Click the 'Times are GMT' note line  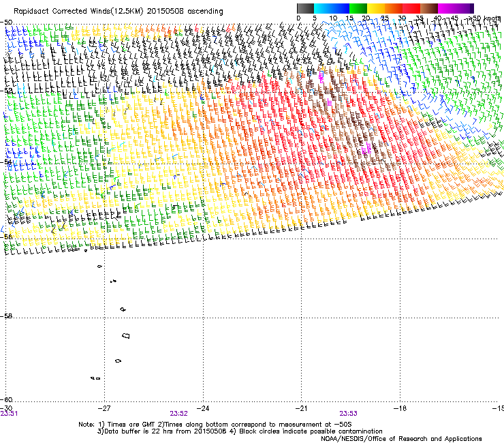pyautogui.click(x=215, y=425)
